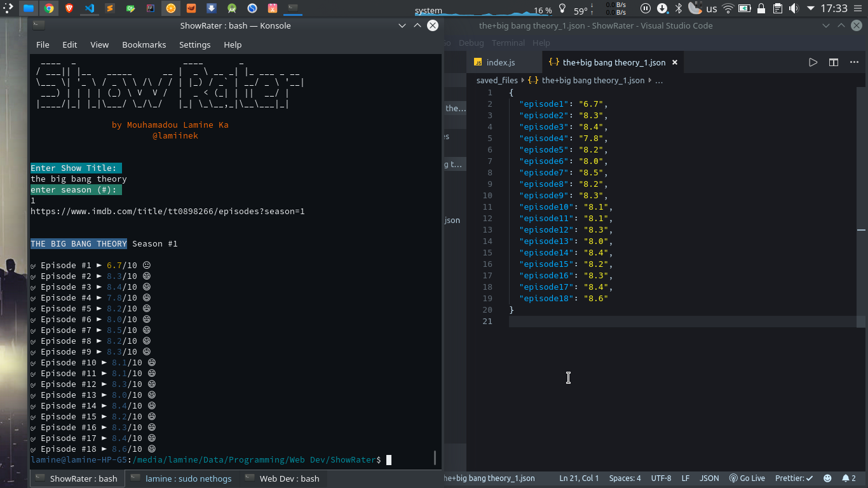The height and width of the screenshot is (488, 868).
Task: Launch Sublime Text from the panel
Action: (x=109, y=8)
